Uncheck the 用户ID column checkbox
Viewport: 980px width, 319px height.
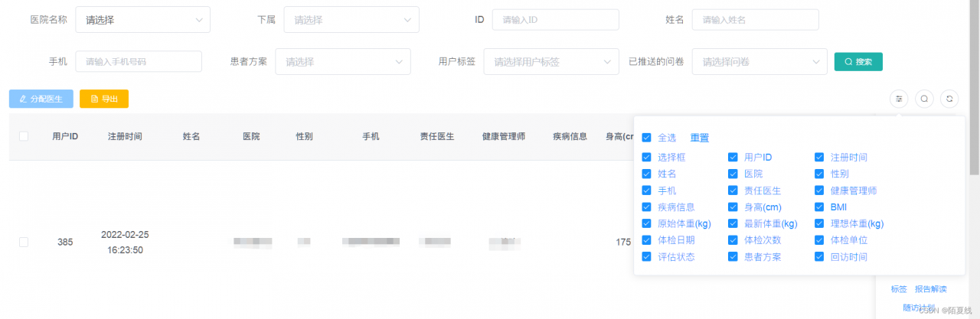click(x=733, y=158)
